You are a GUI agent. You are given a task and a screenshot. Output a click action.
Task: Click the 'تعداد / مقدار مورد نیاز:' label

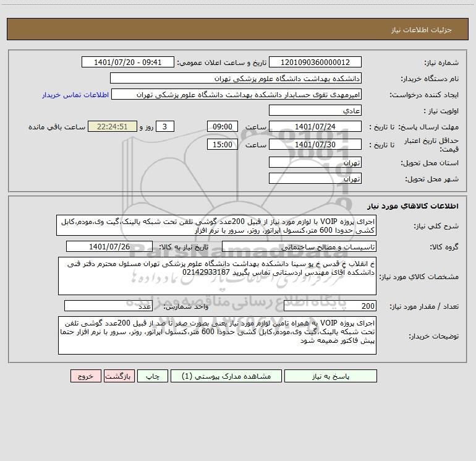coord(424,307)
